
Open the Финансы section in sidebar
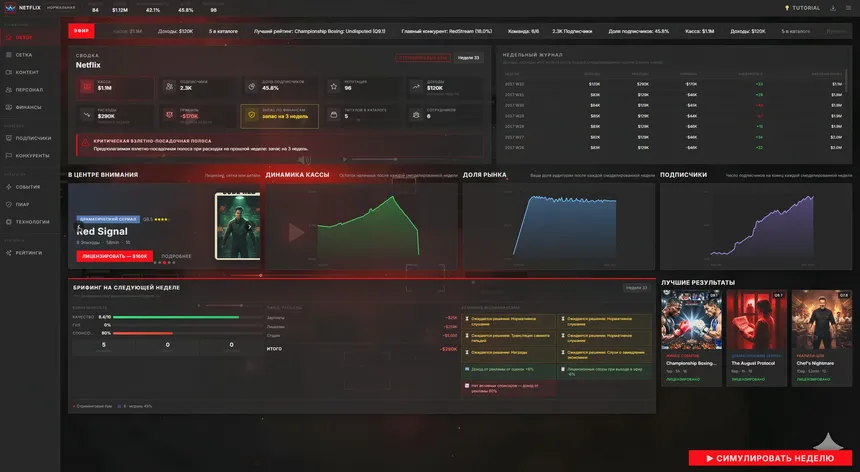point(28,106)
